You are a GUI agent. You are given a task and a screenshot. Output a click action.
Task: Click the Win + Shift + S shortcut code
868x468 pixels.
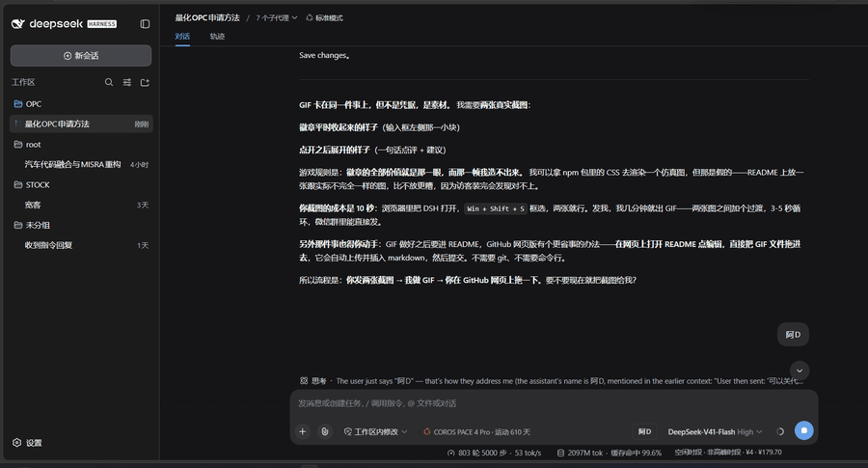pyautogui.click(x=496, y=208)
